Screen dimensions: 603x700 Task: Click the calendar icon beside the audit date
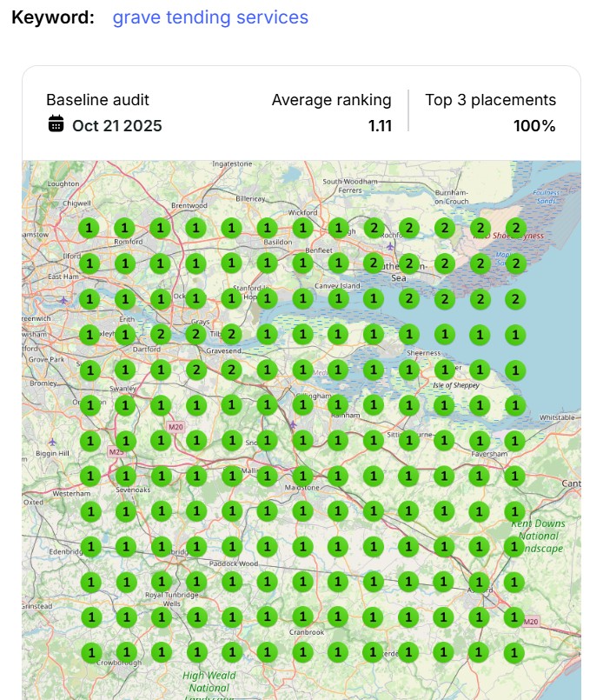click(x=56, y=124)
